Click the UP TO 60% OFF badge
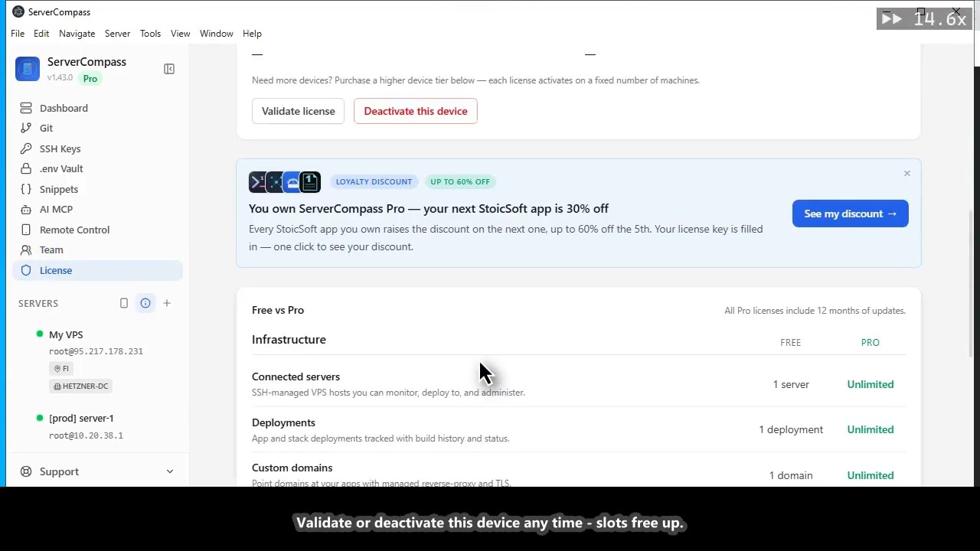The image size is (980, 551). [x=460, y=181]
